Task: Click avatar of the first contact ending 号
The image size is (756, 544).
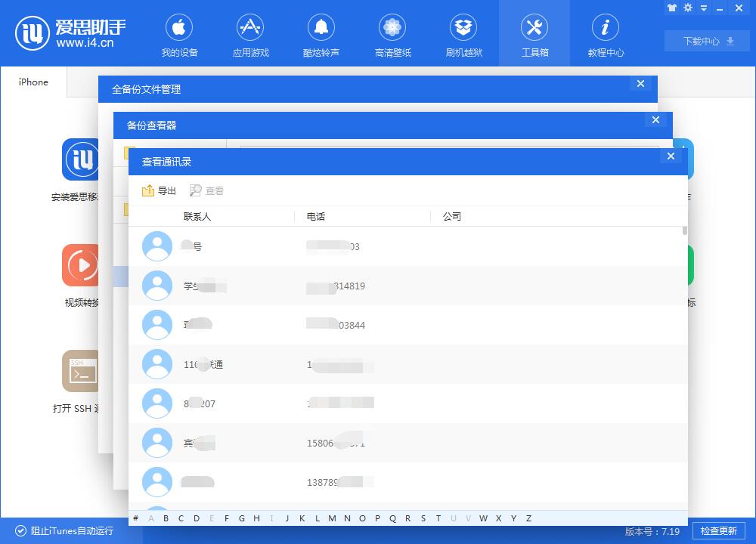Action: point(157,246)
